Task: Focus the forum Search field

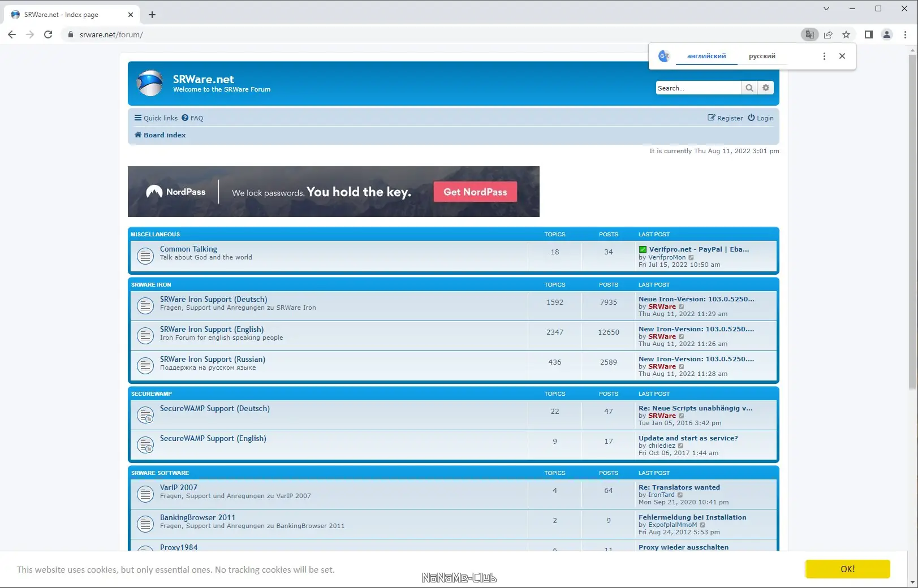Action: pos(698,88)
